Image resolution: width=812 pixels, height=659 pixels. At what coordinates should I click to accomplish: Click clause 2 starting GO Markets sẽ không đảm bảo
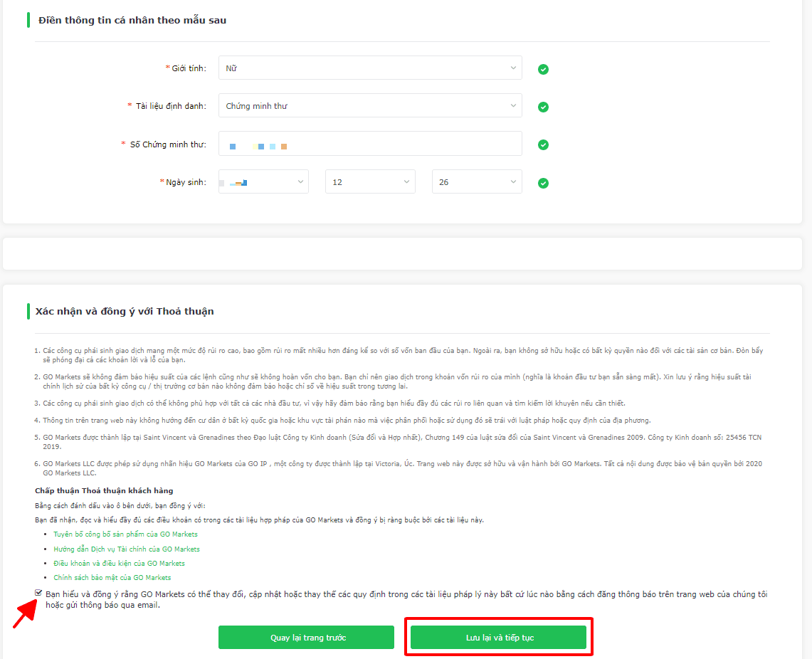[396, 381]
